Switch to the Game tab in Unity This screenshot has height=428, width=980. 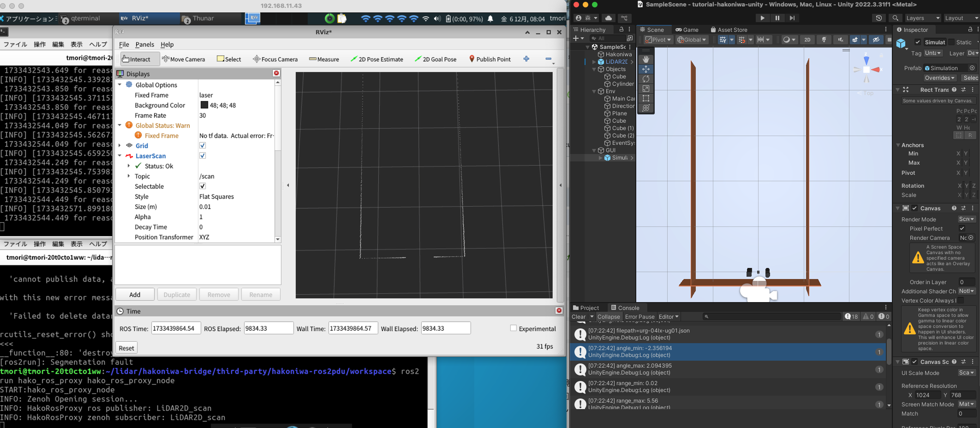click(687, 29)
